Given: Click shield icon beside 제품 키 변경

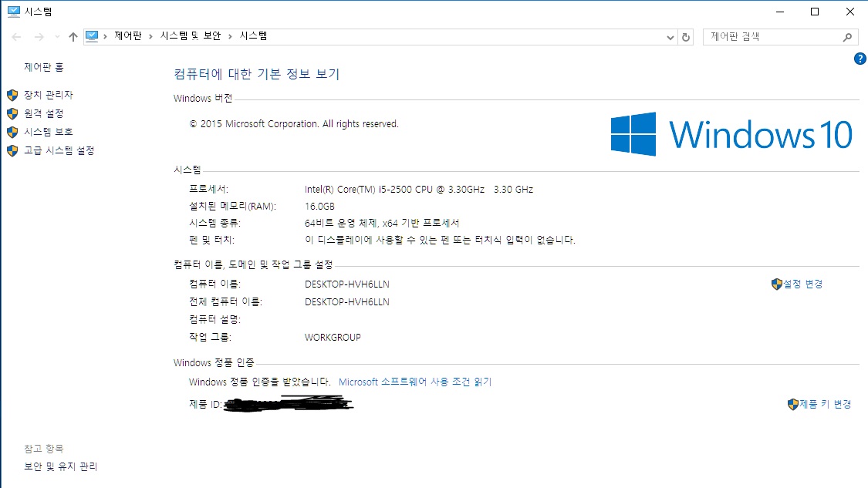Looking at the screenshot, I should pyautogui.click(x=792, y=405).
